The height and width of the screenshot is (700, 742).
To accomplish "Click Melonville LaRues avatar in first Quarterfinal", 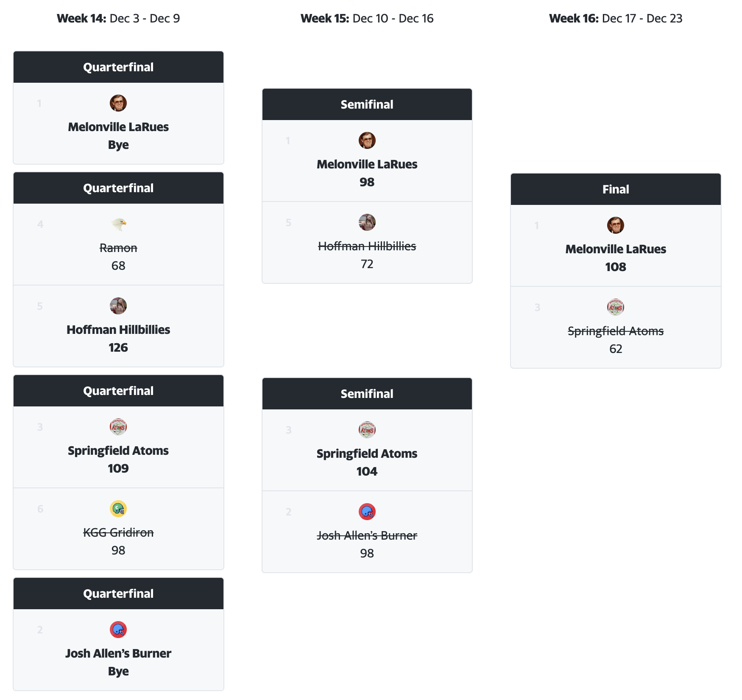I will pyautogui.click(x=118, y=103).
